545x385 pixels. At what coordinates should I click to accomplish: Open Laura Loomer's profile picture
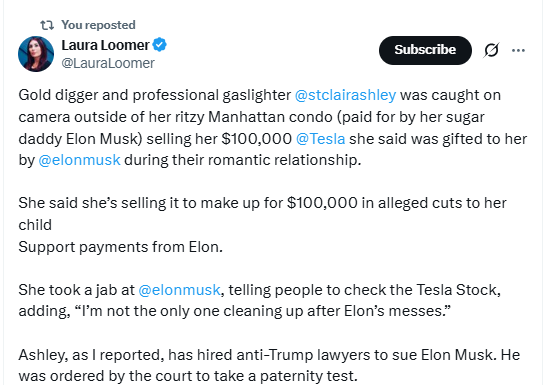click(36, 54)
